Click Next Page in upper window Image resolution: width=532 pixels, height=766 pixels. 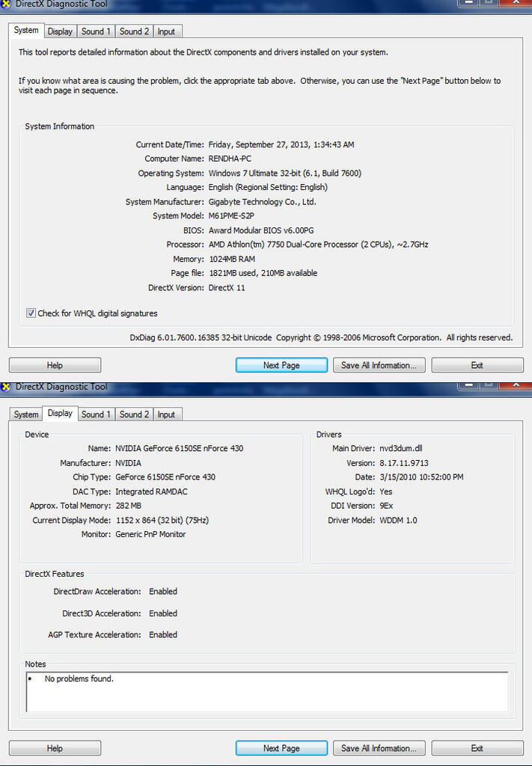(281, 365)
